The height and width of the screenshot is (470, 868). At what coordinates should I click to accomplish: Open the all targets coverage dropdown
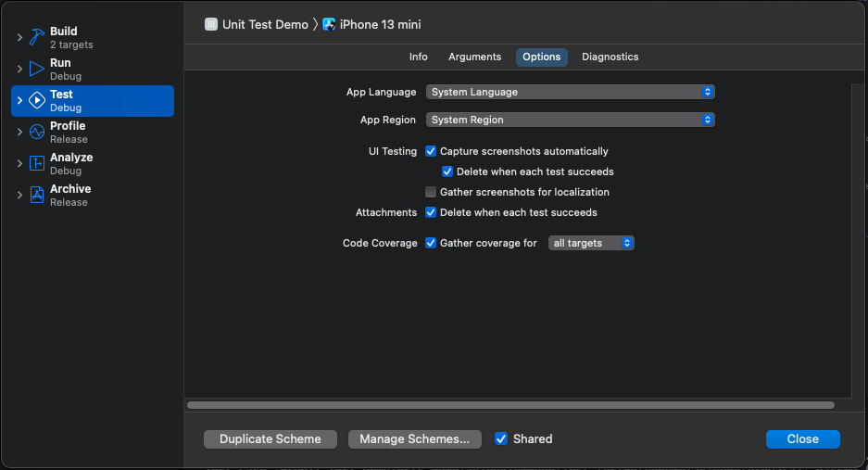(591, 243)
